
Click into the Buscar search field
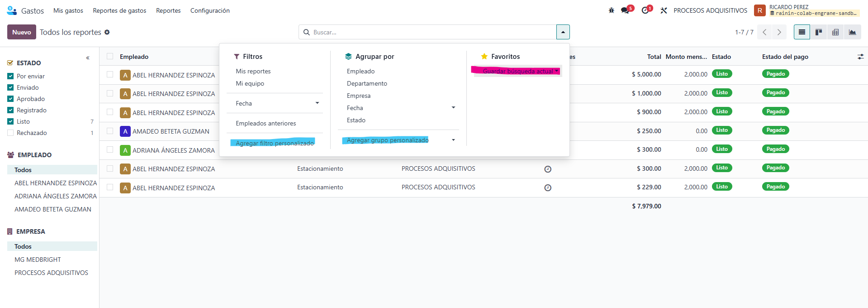pyautogui.click(x=430, y=32)
